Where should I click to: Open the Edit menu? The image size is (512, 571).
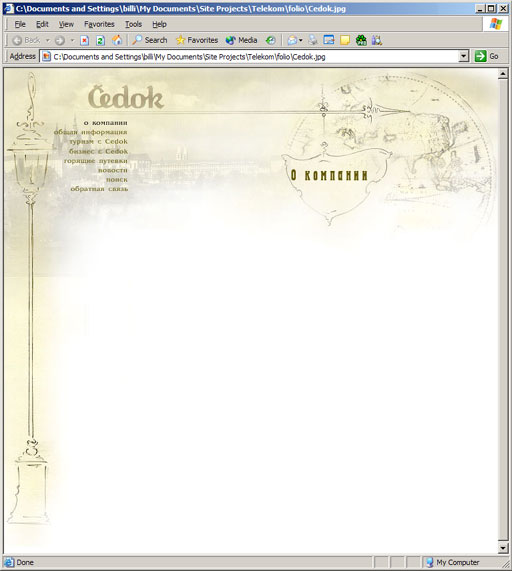[x=42, y=24]
